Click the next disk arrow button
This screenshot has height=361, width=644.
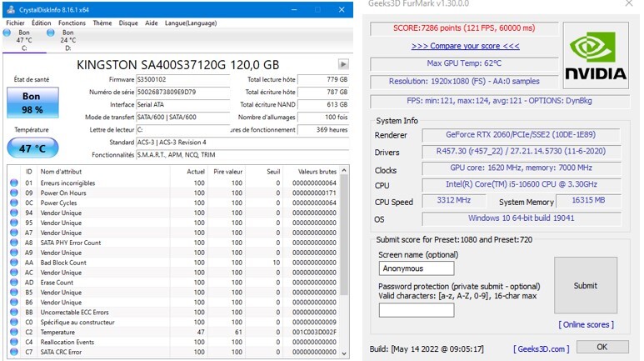343,64
